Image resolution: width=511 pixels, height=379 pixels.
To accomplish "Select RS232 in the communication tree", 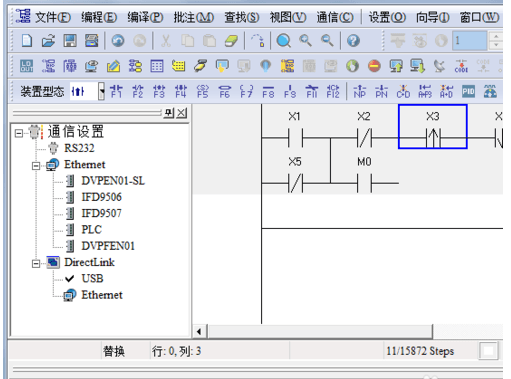I will point(79,148).
